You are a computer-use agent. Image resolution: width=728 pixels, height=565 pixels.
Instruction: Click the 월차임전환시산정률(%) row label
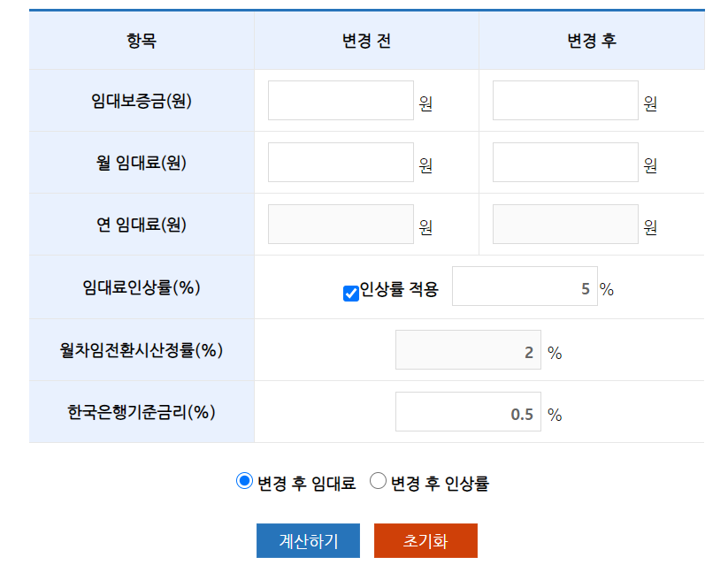tap(142, 350)
